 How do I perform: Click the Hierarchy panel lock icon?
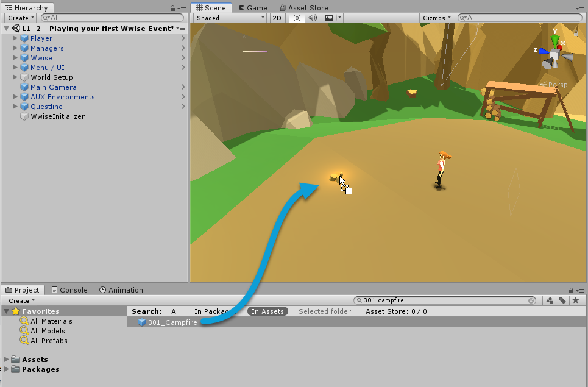pos(174,8)
